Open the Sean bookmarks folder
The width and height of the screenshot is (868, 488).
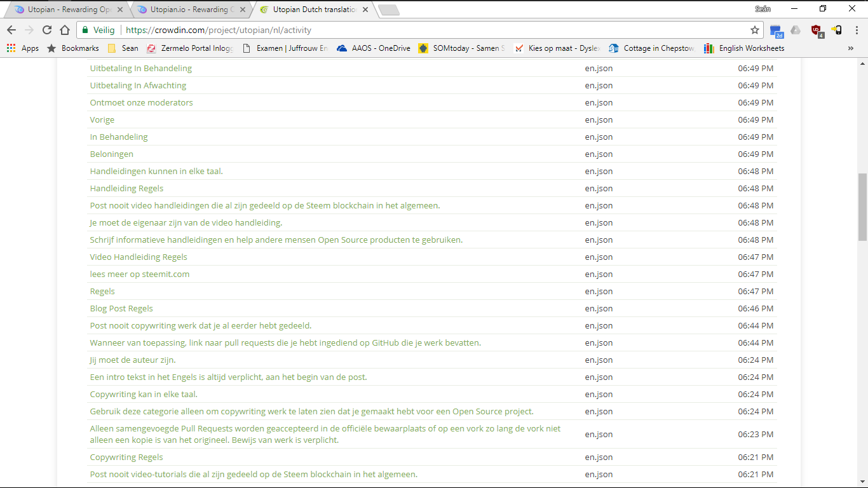pyautogui.click(x=123, y=48)
